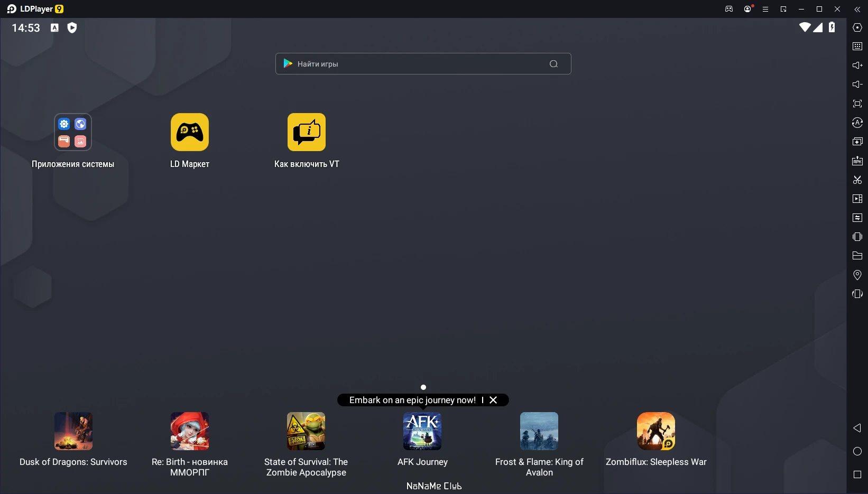
Task: Tap the Android back triangle button
Action: pos(857,428)
